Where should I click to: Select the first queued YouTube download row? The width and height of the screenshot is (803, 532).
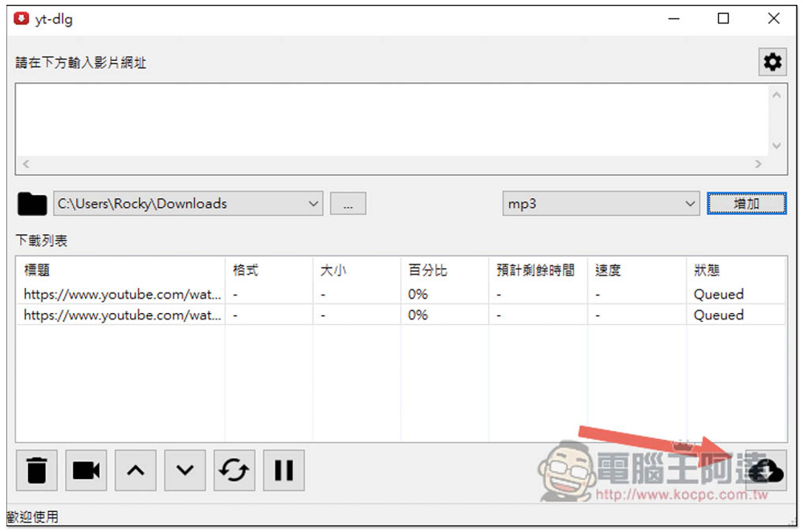coord(401,294)
